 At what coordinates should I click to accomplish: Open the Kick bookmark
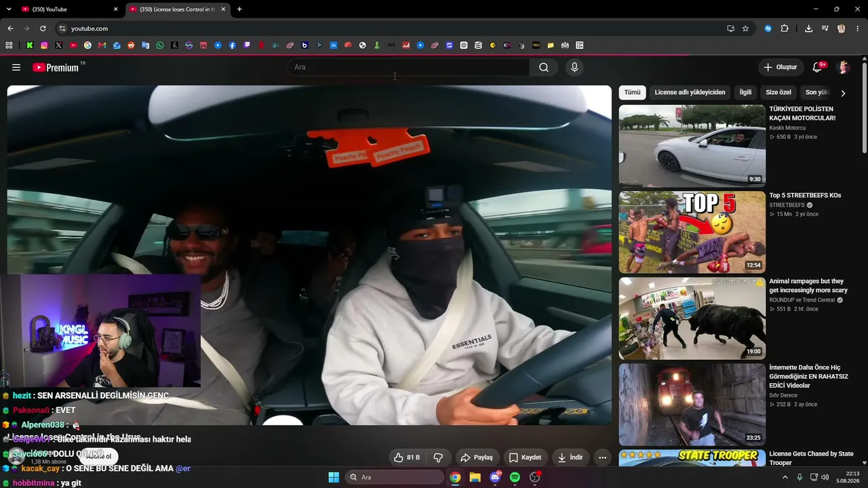[30, 45]
